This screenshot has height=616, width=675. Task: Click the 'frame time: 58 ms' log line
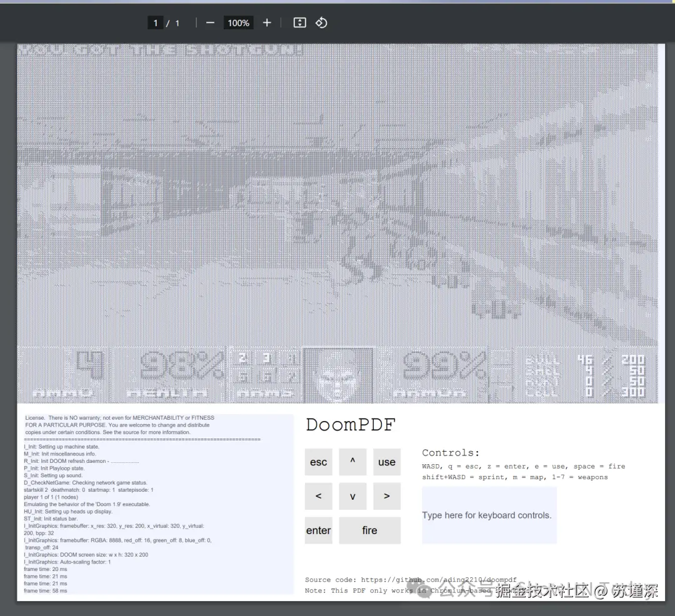(46, 590)
